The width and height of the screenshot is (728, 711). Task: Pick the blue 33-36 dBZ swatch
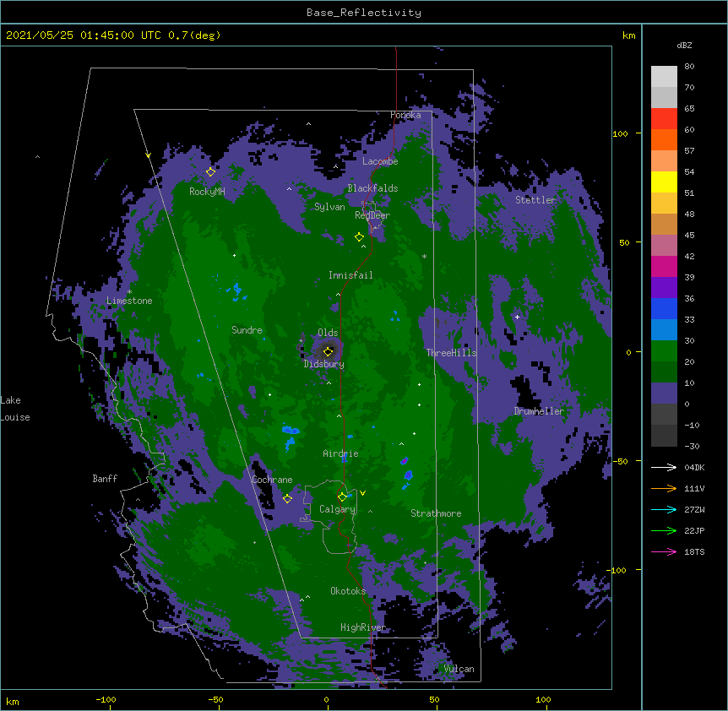[664, 308]
